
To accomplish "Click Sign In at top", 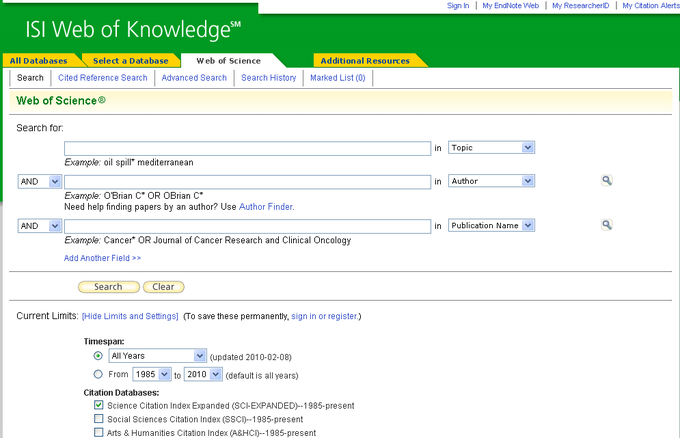I will click(x=458, y=6).
